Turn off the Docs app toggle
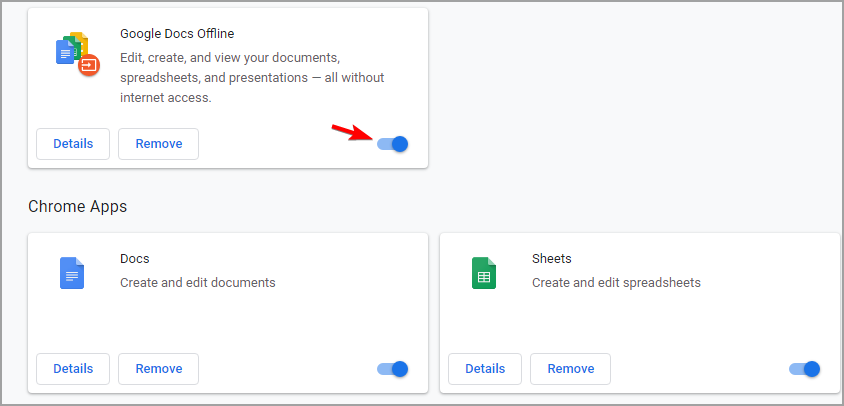Viewport: 844px width, 406px height. [x=393, y=369]
